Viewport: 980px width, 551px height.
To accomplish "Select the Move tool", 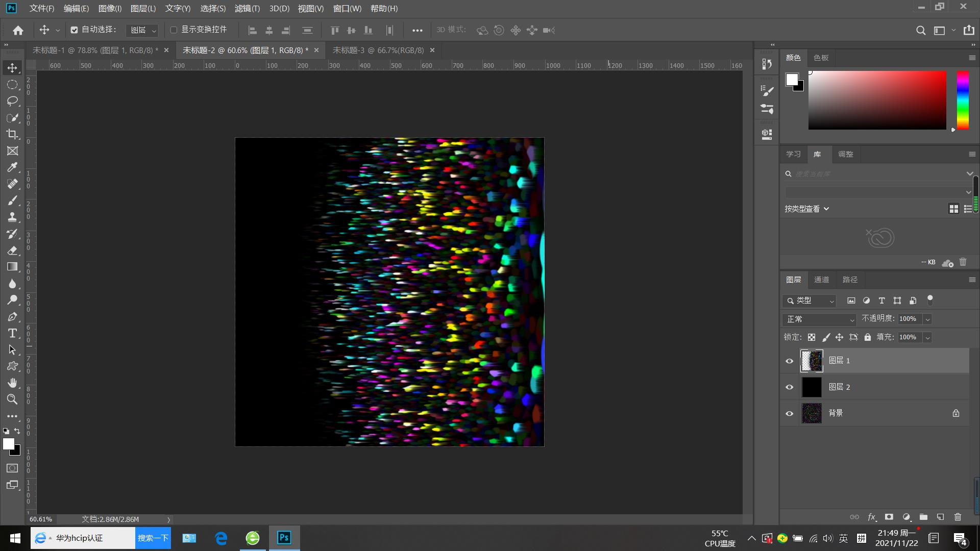I will coord(12,68).
